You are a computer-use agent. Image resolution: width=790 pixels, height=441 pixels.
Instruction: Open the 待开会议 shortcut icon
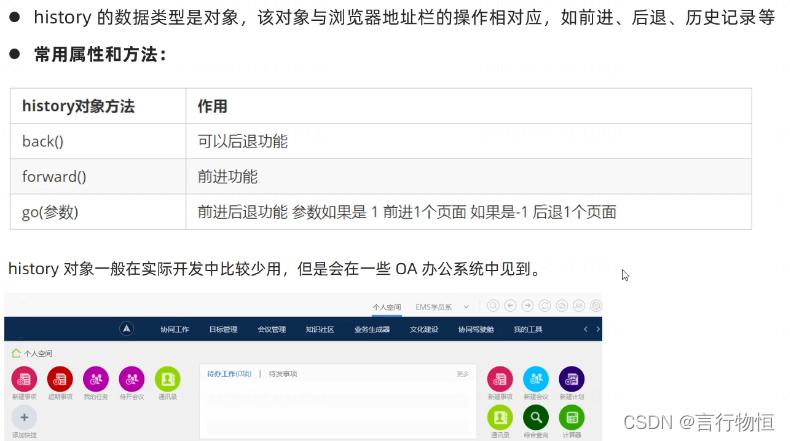tap(131, 379)
